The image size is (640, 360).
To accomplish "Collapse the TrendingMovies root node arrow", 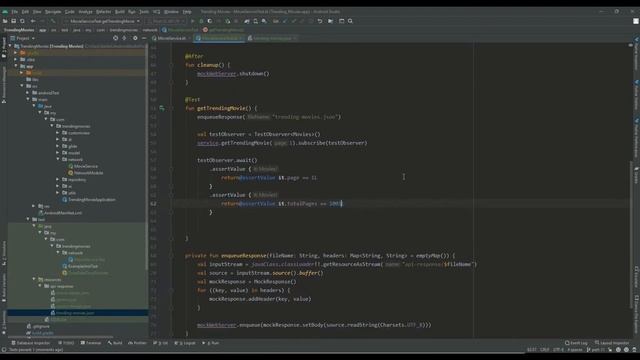I will coord(10,46).
